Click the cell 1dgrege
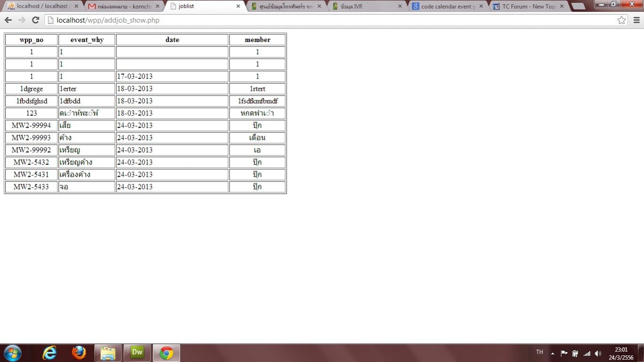 [32, 89]
